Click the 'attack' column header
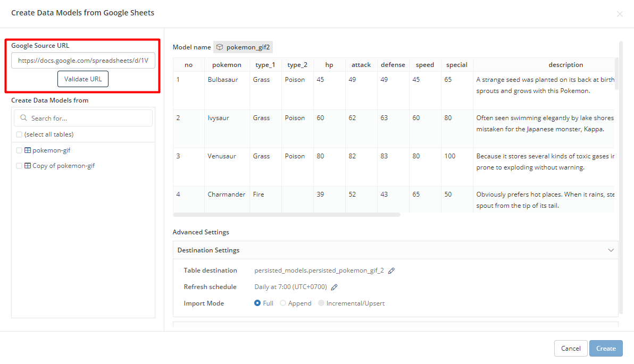The image size is (634, 364). click(x=361, y=65)
